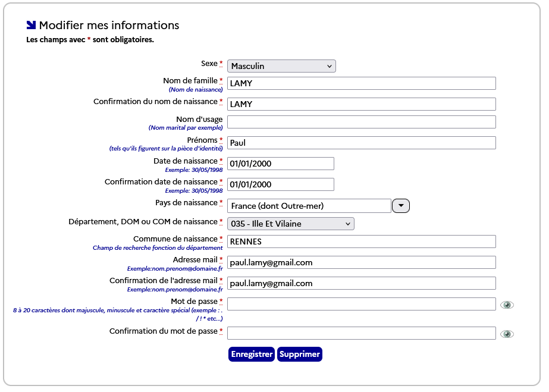549x392 pixels.
Task: Click the Enregistrer button
Action: coord(251,354)
